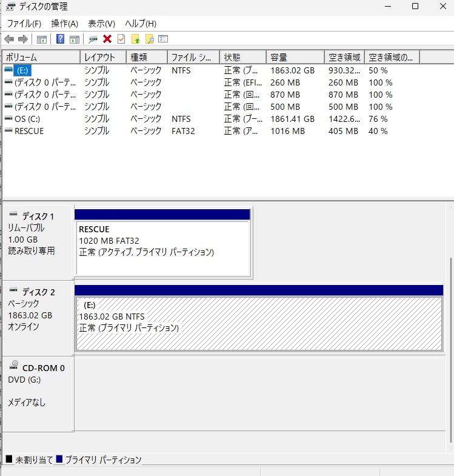Select the RESCUE 1020 MB FAT32 partition block
Image resolution: width=454 pixels, height=476 pixels.
pyautogui.click(x=162, y=243)
